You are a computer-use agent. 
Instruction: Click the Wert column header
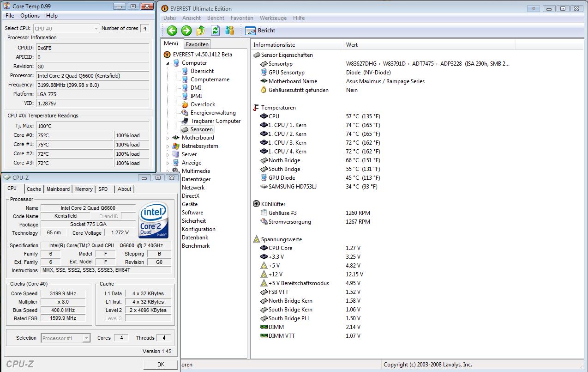(429, 45)
